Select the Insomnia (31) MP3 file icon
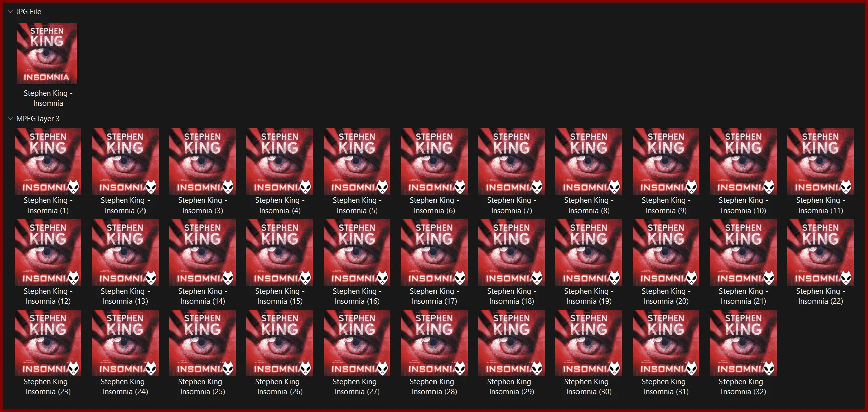Screen dimensions: 868x412 666,343
